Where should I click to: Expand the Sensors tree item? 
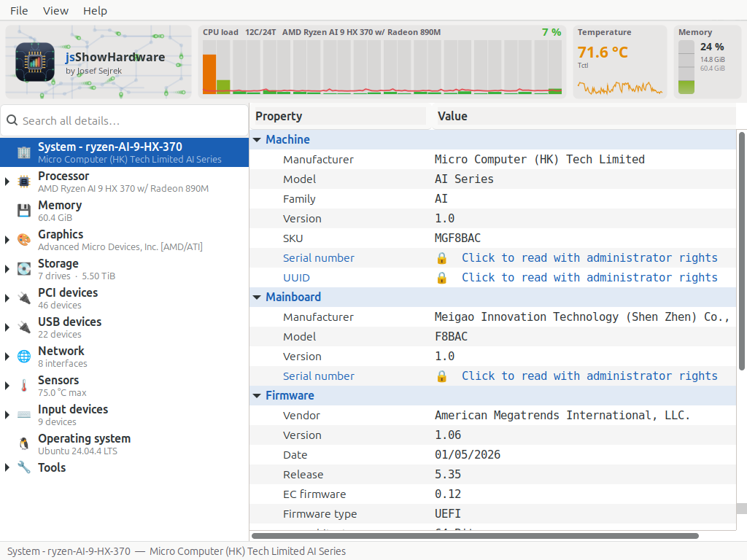pyautogui.click(x=7, y=385)
